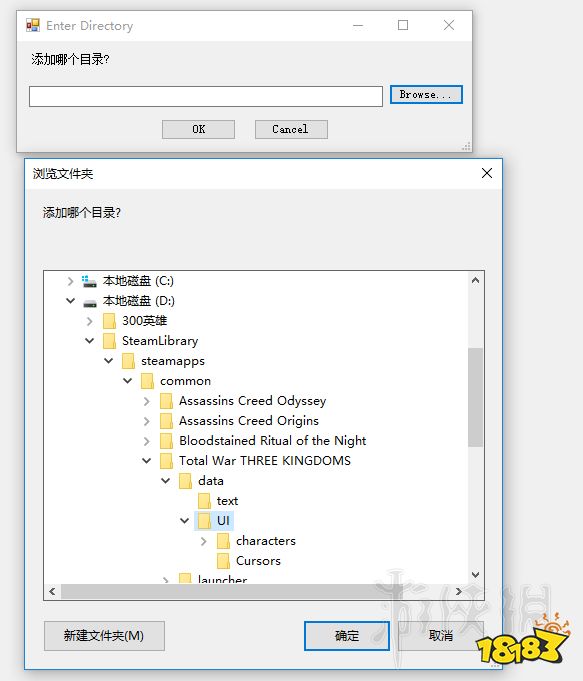Click the horizontal scrollbar right arrow
This screenshot has width=583, height=681.
pyautogui.click(x=459, y=592)
